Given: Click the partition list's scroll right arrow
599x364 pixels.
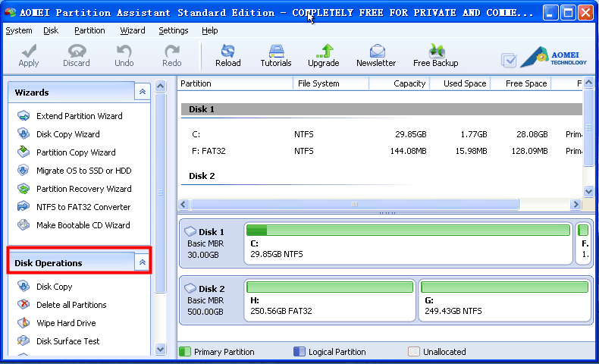Looking at the screenshot, I should [575, 204].
